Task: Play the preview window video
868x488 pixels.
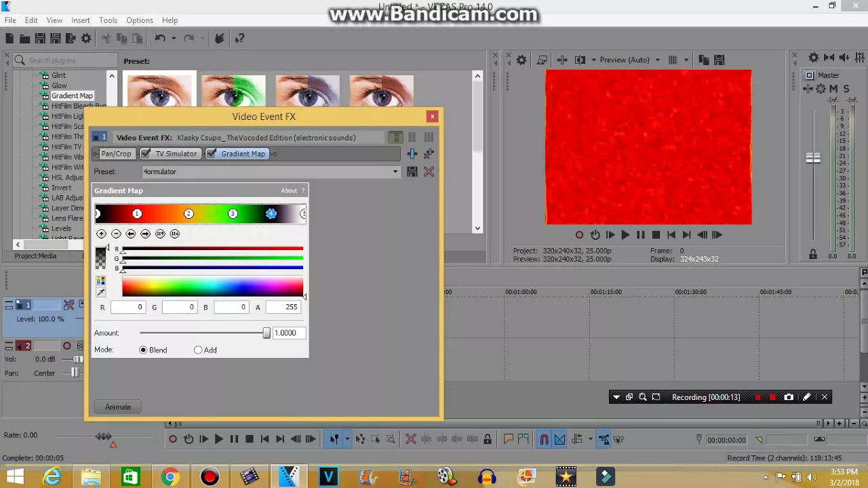Action: tap(625, 235)
